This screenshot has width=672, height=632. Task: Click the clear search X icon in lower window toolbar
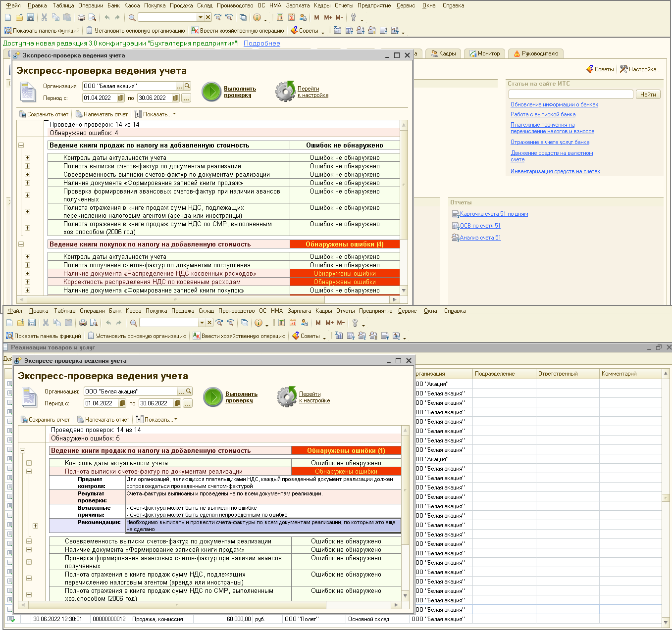coord(209,323)
